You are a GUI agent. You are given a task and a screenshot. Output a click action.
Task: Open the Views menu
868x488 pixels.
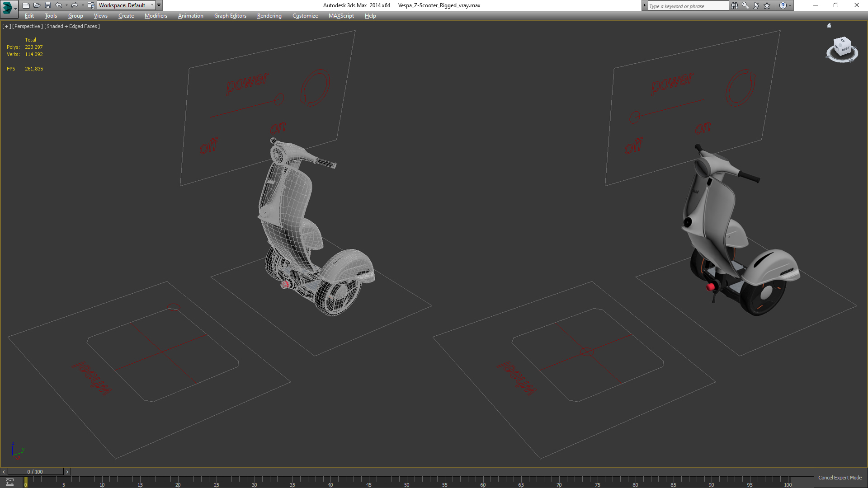100,16
